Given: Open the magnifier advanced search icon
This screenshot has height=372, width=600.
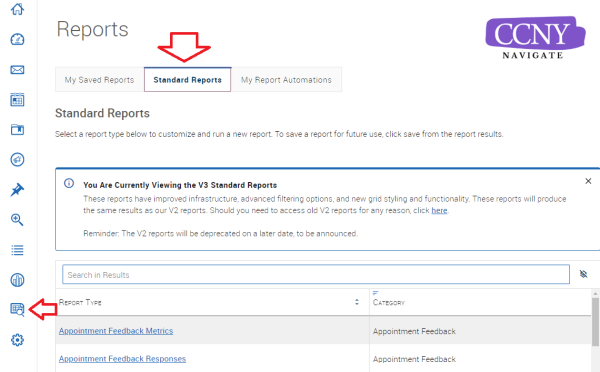Looking at the screenshot, I should [x=17, y=220].
